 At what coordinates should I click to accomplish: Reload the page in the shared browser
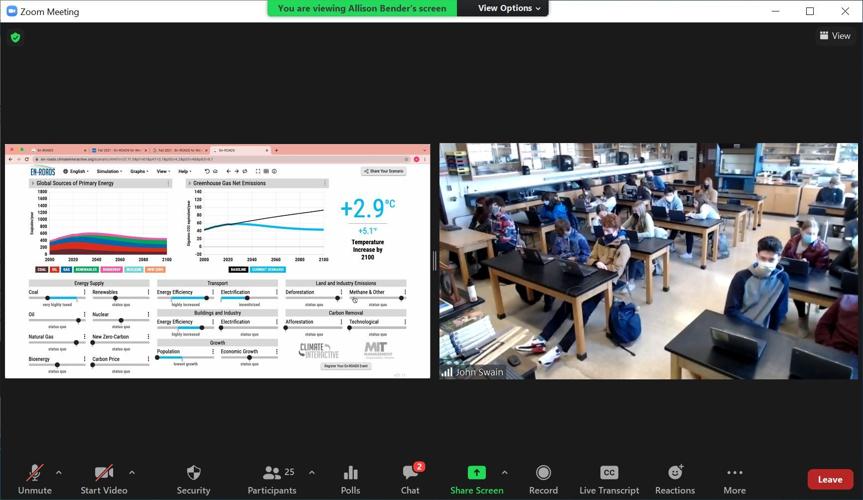(x=26, y=159)
